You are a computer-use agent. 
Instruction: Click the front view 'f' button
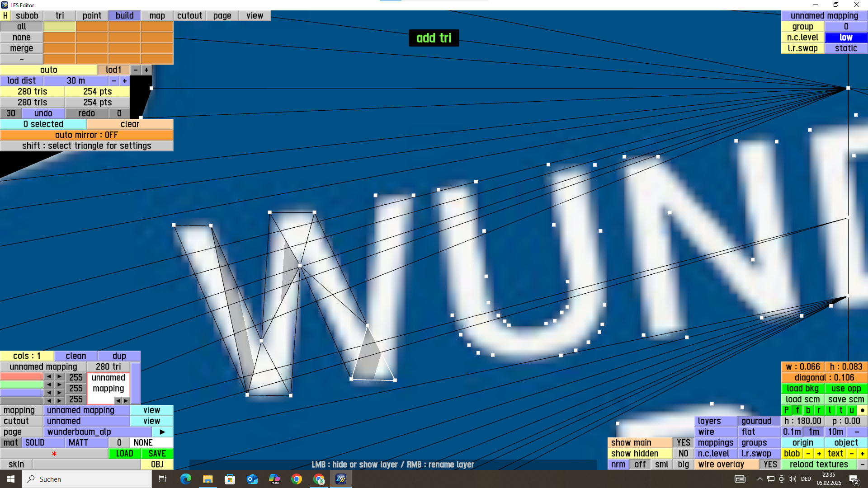coord(797,410)
